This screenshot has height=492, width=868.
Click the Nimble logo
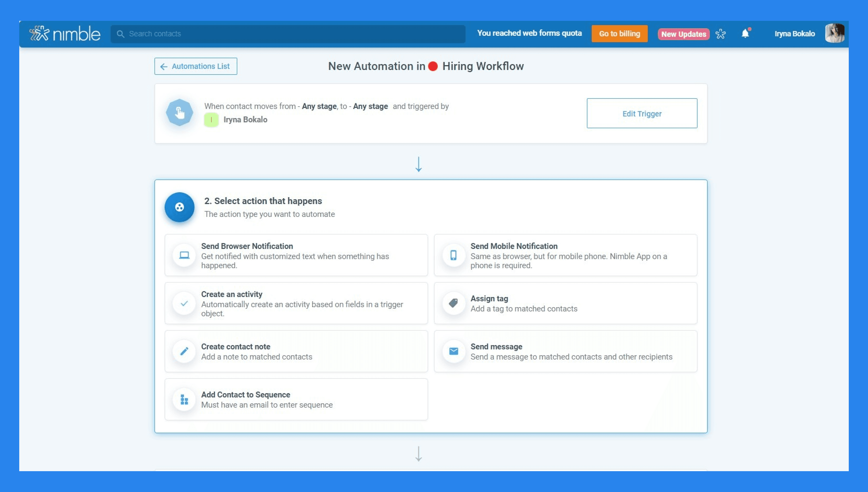point(65,33)
